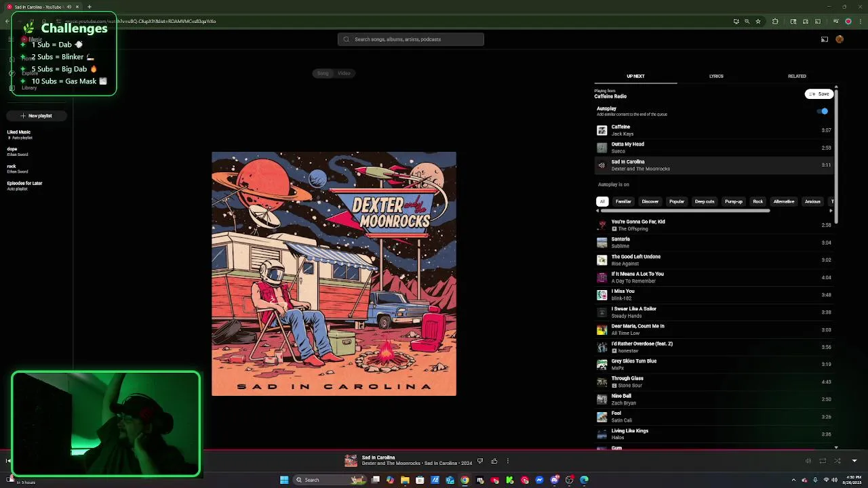Play Santeria by Sublime thumbnail
The width and height of the screenshot is (868, 488).
tap(601, 243)
